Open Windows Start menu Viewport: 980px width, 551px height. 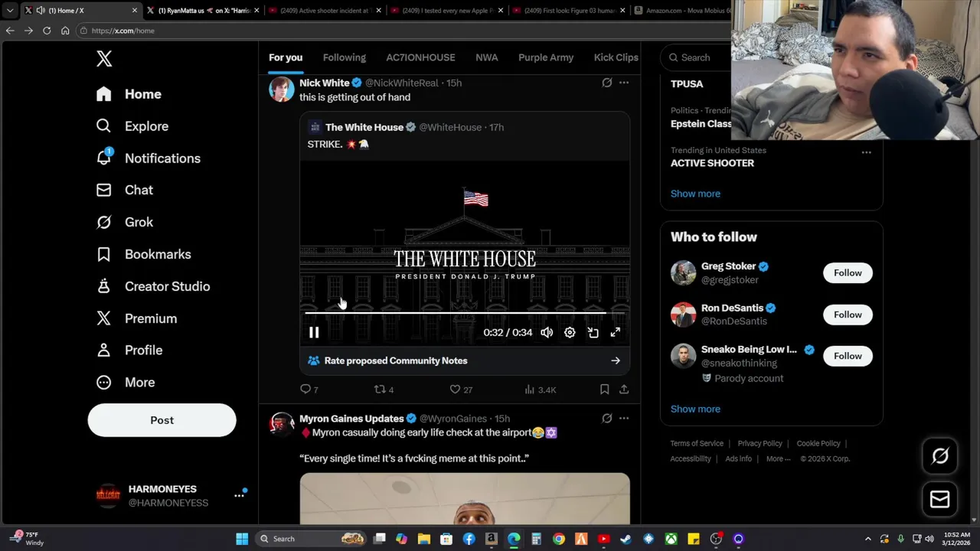(x=242, y=539)
